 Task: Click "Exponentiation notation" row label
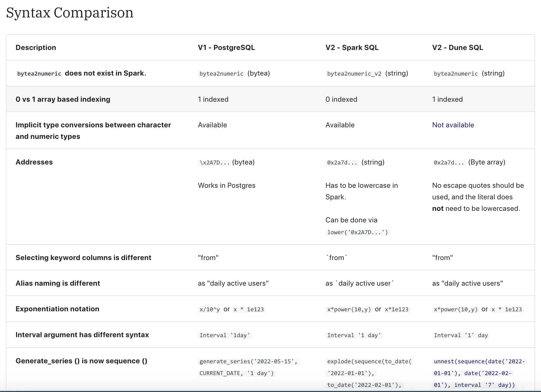(x=57, y=309)
